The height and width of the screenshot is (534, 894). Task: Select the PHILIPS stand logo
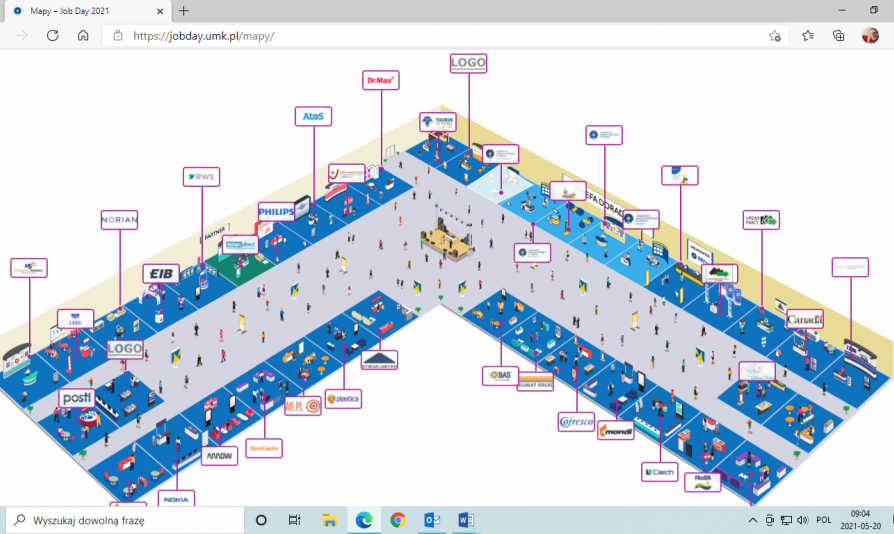point(276,212)
